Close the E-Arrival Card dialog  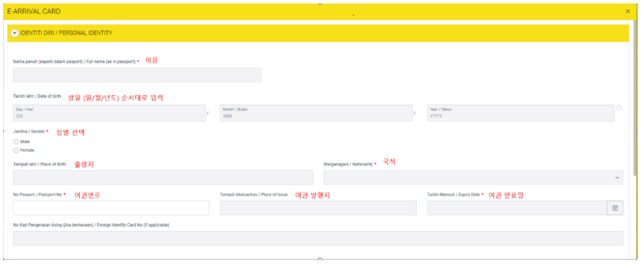627,11
